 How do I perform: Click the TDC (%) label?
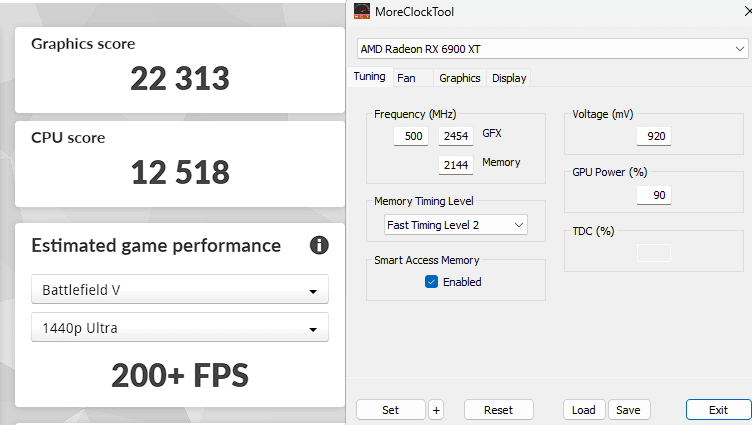(x=593, y=231)
